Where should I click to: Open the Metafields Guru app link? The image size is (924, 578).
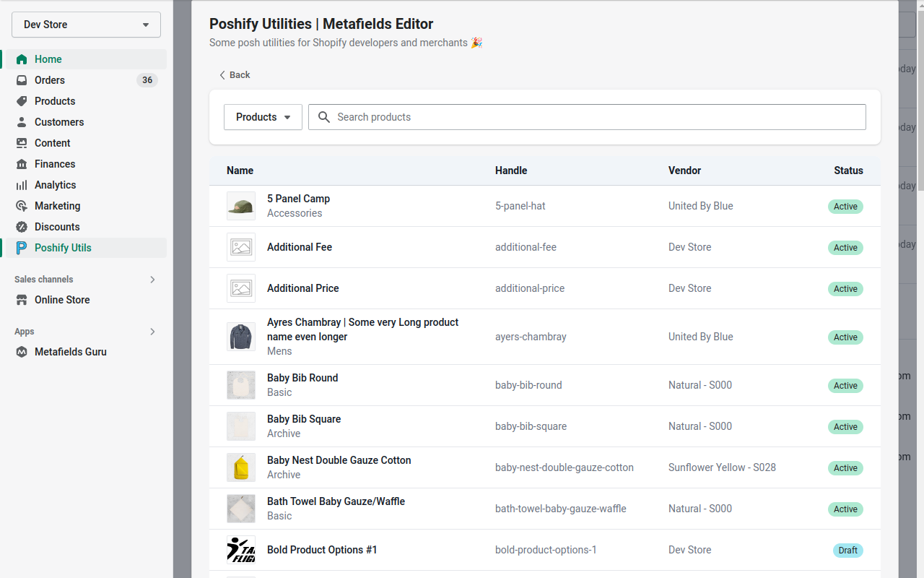pyautogui.click(x=85, y=352)
